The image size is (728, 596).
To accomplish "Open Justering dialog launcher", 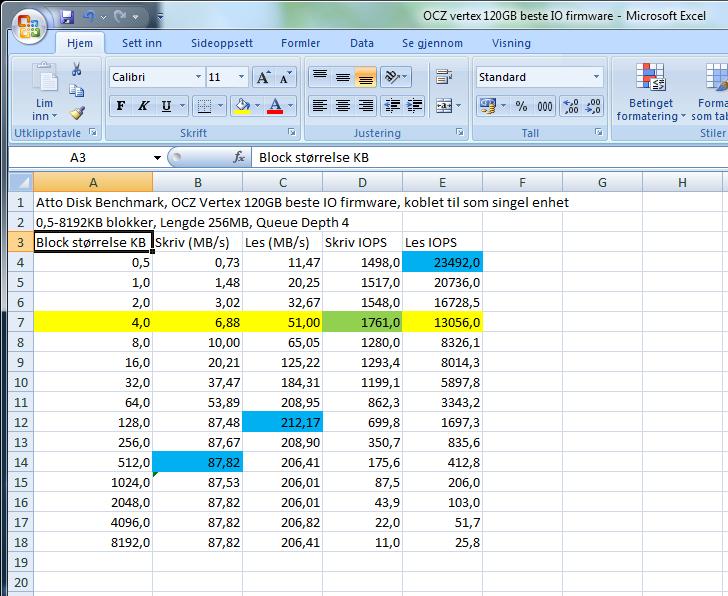I will [460, 132].
